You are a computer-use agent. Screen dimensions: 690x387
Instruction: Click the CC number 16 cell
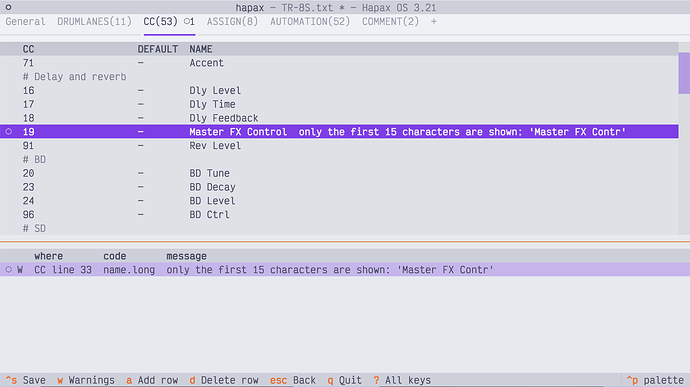point(29,90)
